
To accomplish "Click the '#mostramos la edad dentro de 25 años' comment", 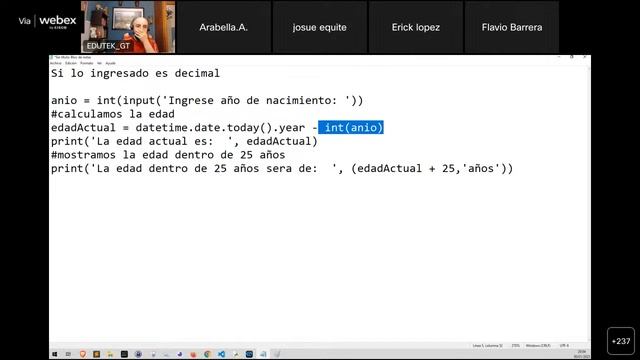I will (168, 155).
